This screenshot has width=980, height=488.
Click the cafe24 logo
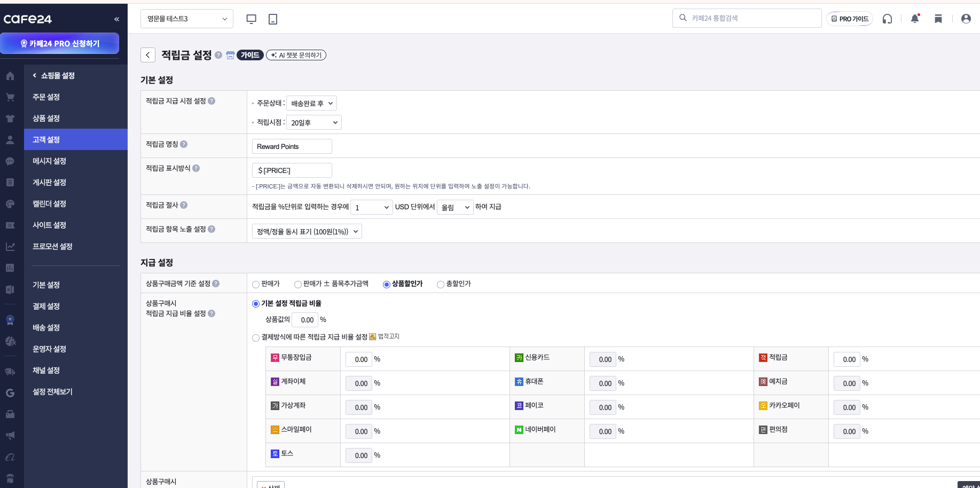(28, 19)
